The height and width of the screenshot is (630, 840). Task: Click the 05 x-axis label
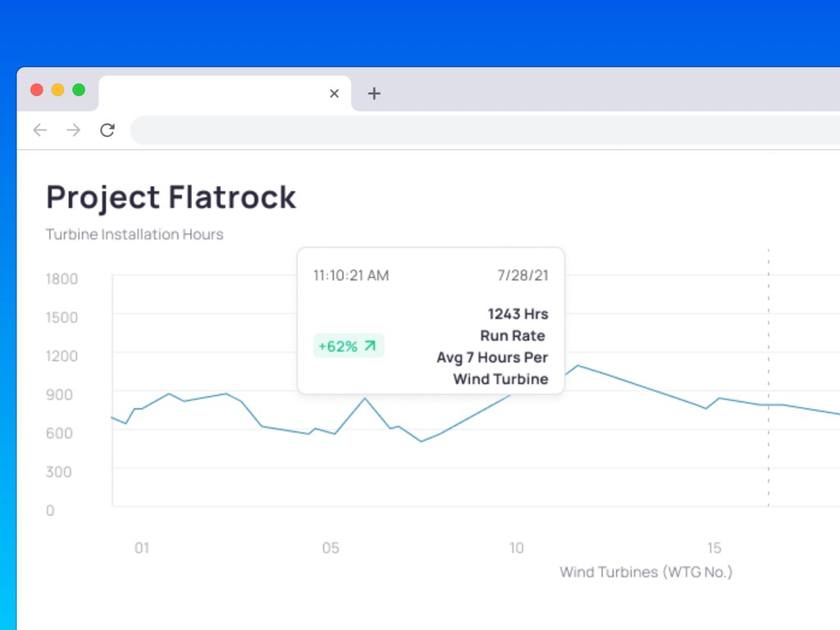pyautogui.click(x=331, y=548)
